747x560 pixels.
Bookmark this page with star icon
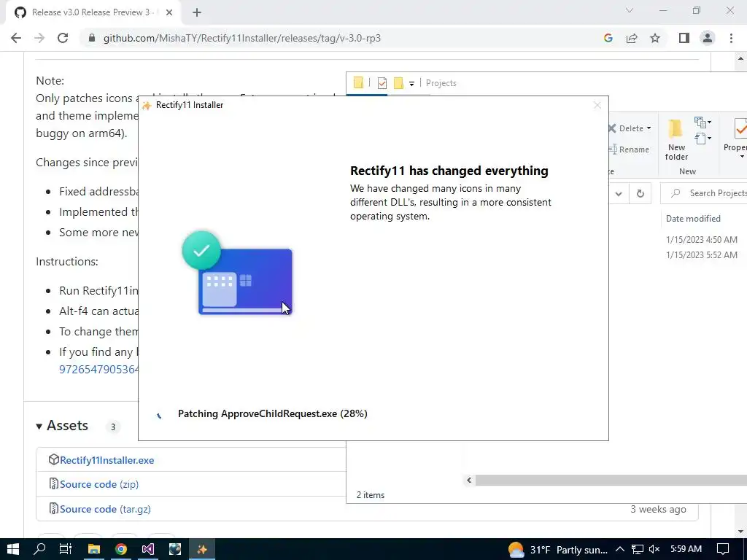tap(655, 38)
